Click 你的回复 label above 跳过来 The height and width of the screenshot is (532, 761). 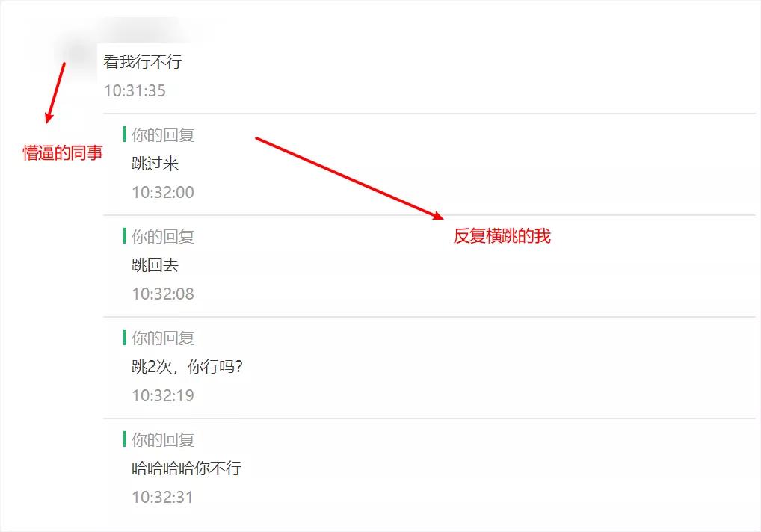pyautogui.click(x=163, y=134)
